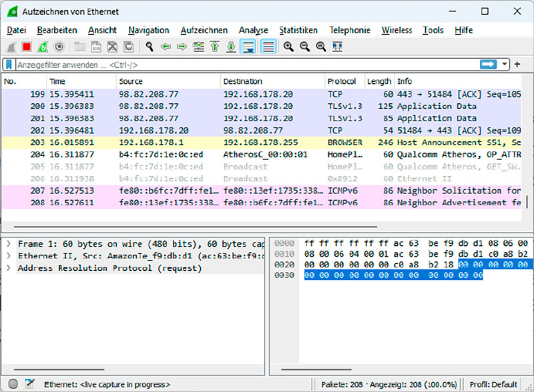534x392 pixels.
Task: Click the close capture file icon
Action: 112,47
